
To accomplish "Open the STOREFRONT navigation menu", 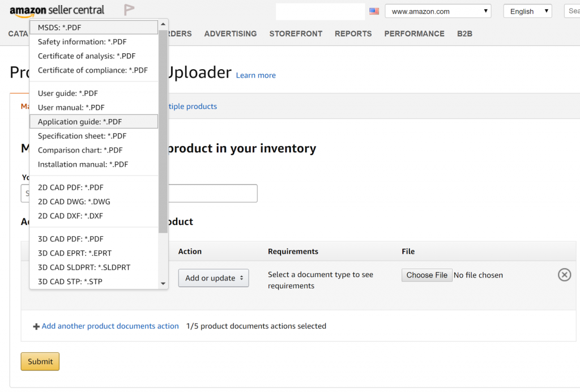I will pos(296,33).
